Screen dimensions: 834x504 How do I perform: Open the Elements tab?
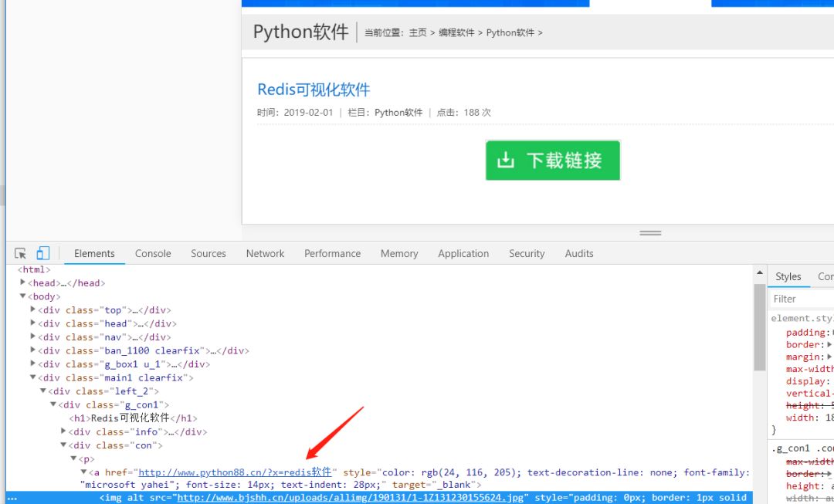click(x=94, y=254)
